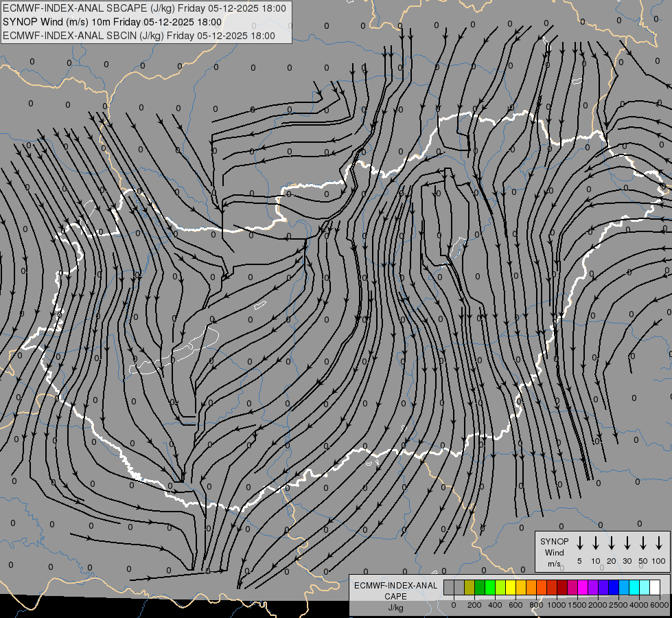Select the amber CAPE swatch above 600
672x618 pixels.
(x=521, y=587)
